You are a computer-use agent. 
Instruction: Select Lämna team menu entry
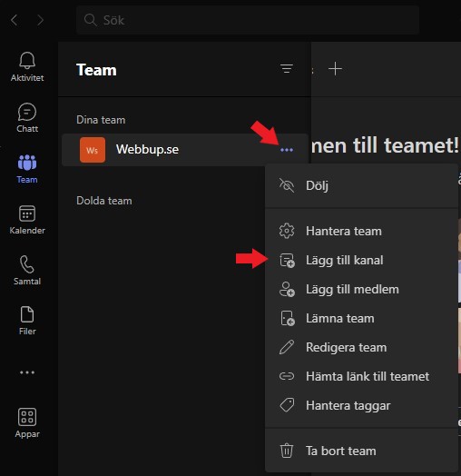point(361,319)
